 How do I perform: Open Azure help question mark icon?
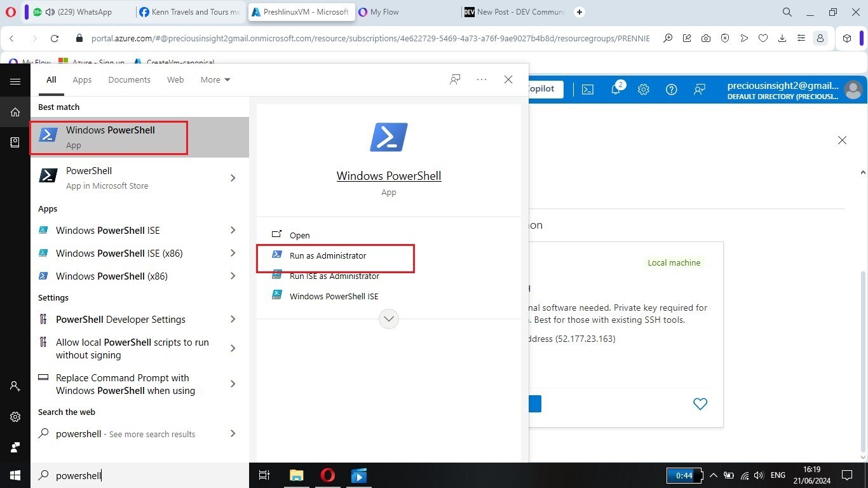[x=672, y=90]
